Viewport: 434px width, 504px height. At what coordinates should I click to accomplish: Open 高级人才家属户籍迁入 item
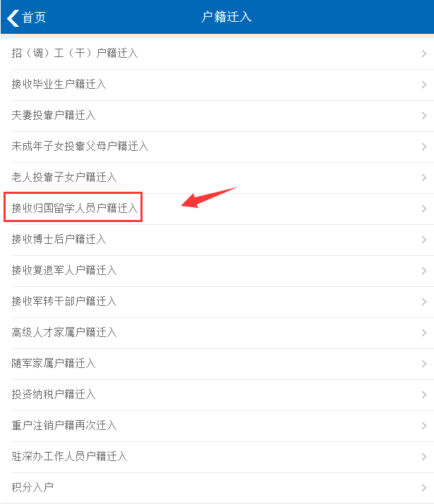pyautogui.click(x=217, y=332)
